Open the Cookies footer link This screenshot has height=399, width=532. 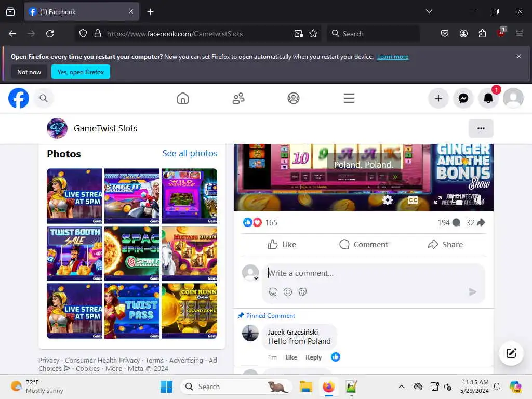[x=88, y=368]
